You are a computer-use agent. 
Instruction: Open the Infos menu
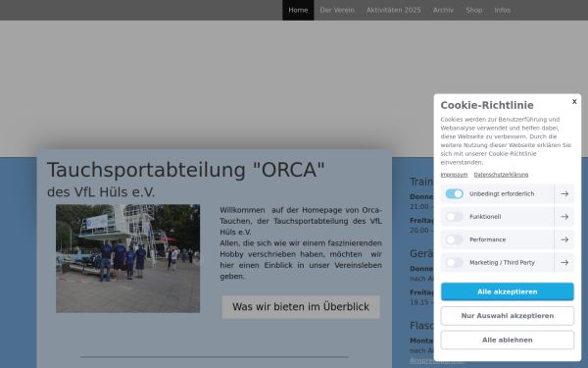pos(502,10)
